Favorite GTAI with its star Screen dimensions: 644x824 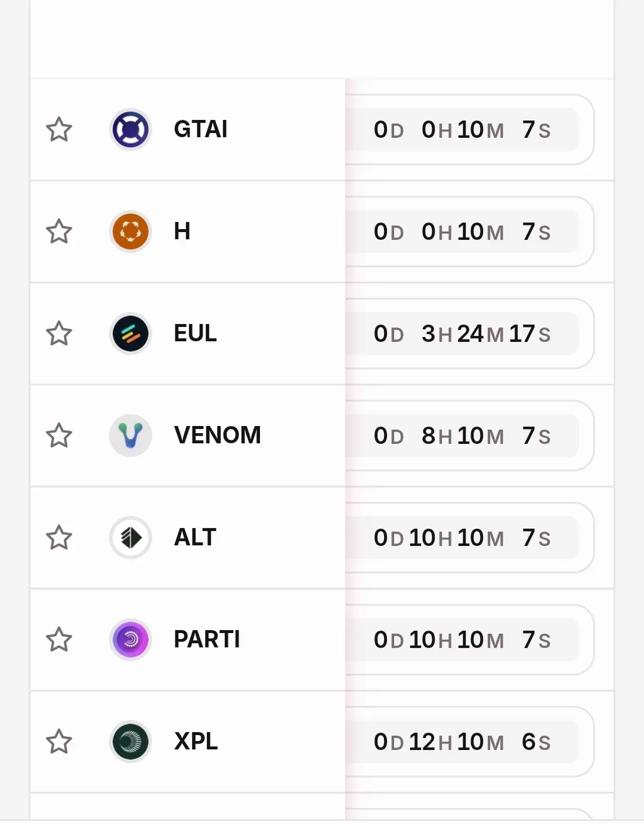click(59, 129)
